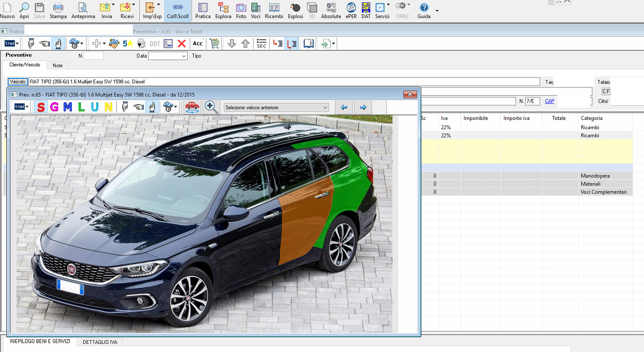
Task: Open a file with the Apri icon
Action: tap(24, 11)
